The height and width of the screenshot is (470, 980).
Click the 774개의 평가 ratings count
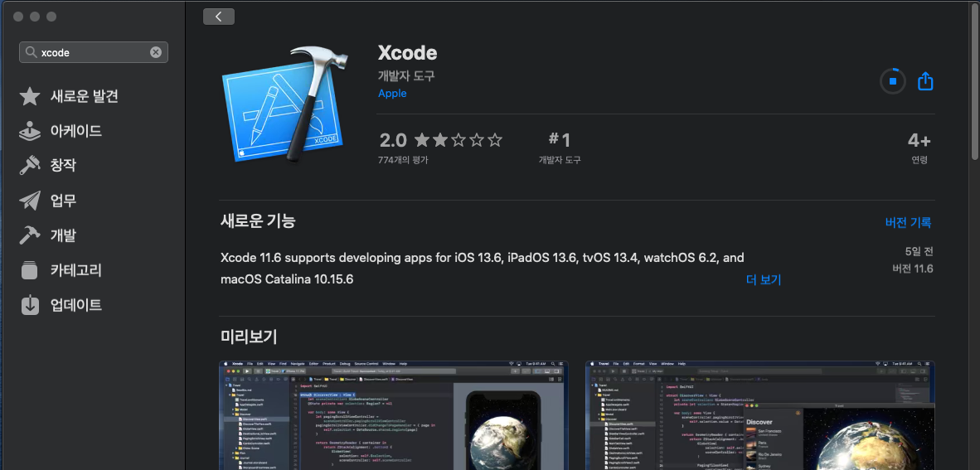pyautogui.click(x=403, y=160)
